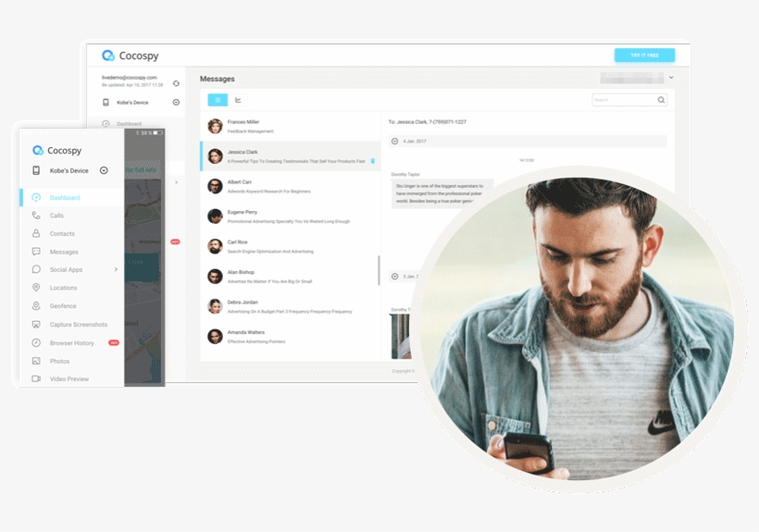Click the Cocospy logo in the mobile panel
This screenshot has height=532, width=759.
pos(57,151)
